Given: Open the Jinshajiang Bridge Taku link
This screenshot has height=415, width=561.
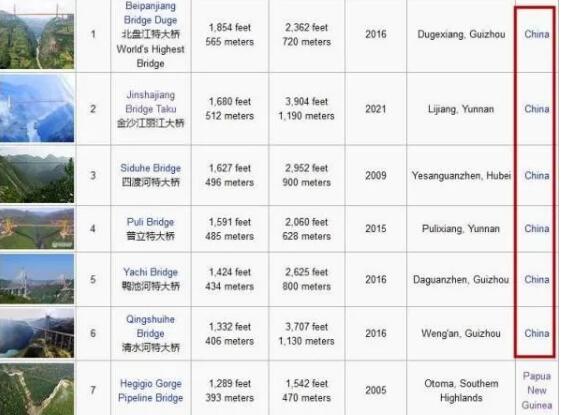Looking at the screenshot, I should [150, 102].
